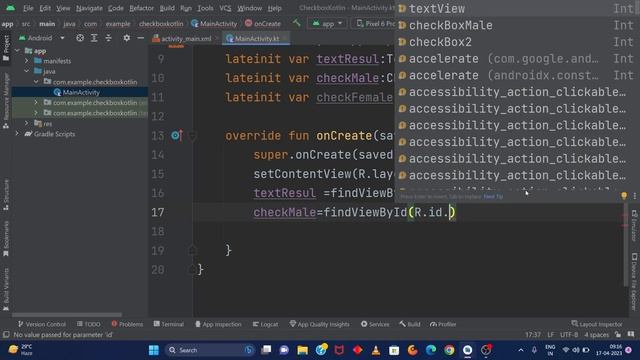Expand the res folder
This screenshot has width=640, height=360.
click(x=27, y=123)
